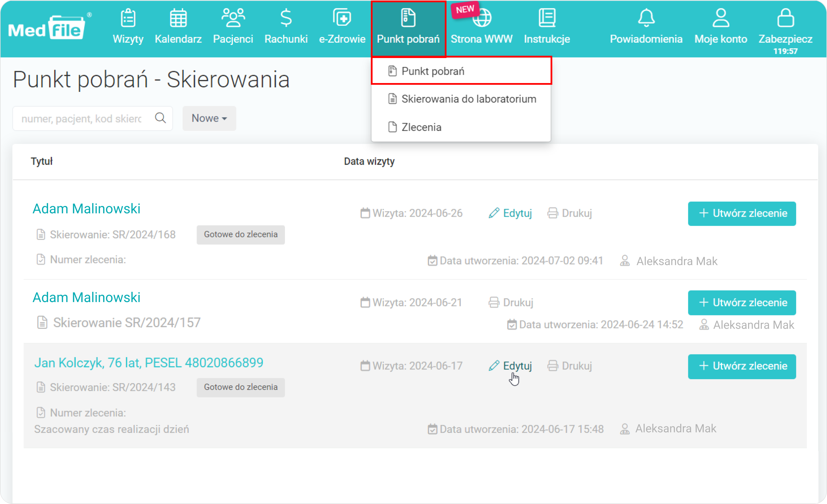Viewport: 827px width, 504px height.
Task: Click Skierowanie: SR/2024/143 text
Action: 112,387
